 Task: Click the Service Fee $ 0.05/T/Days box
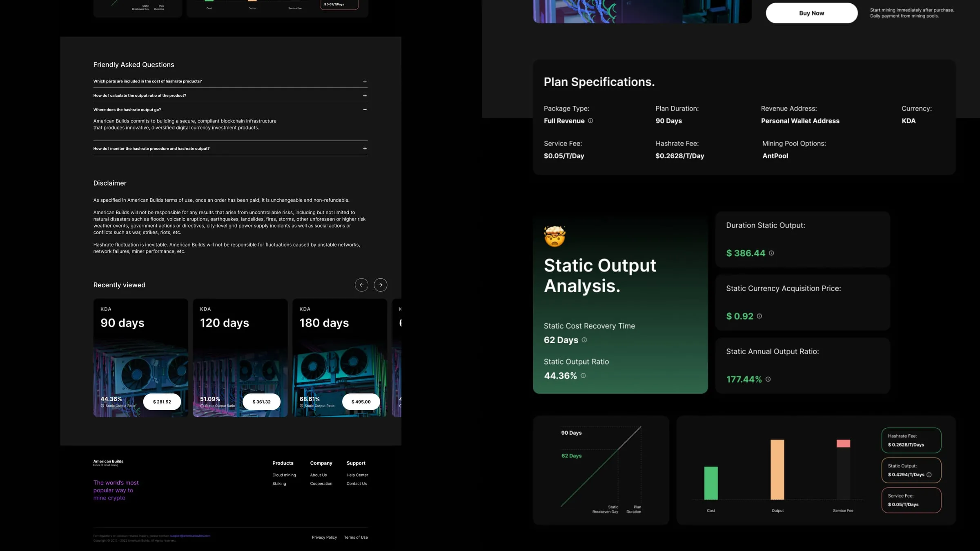[911, 500]
